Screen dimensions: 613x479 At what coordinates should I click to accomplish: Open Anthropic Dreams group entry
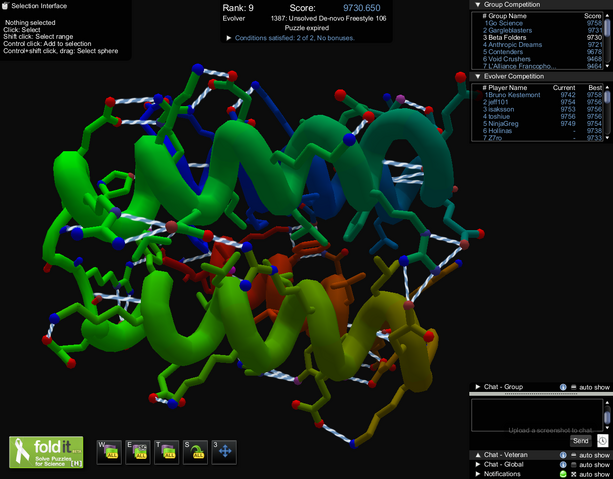tap(542, 45)
